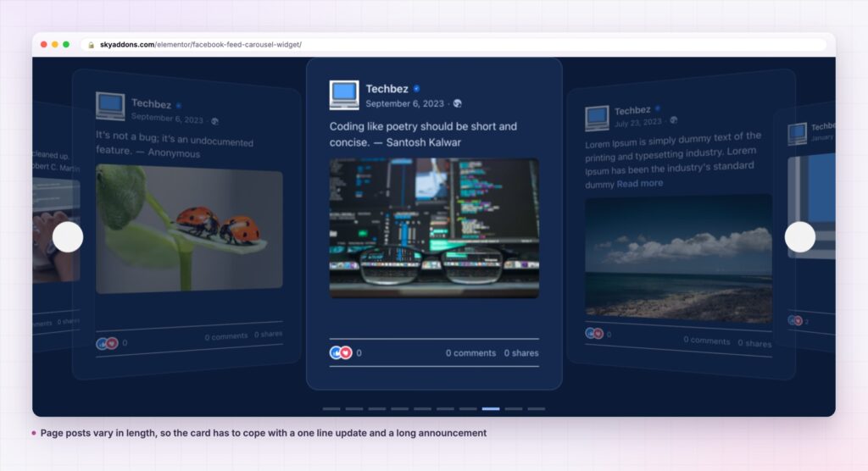Click the 'Read more' link on Lorem Ipsum card
The width and height of the screenshot is (868, 471).
tap(639, 183)
